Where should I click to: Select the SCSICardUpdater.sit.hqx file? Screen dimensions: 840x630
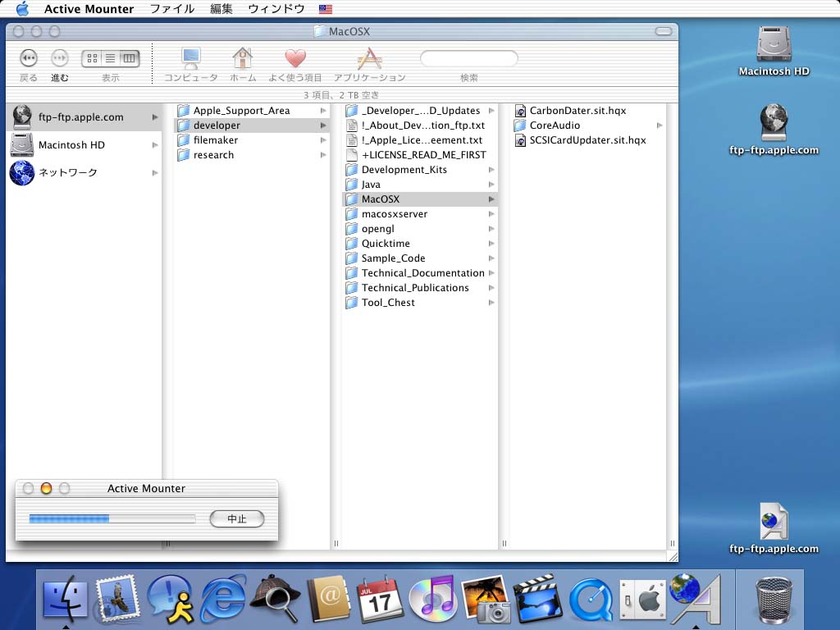588,139
